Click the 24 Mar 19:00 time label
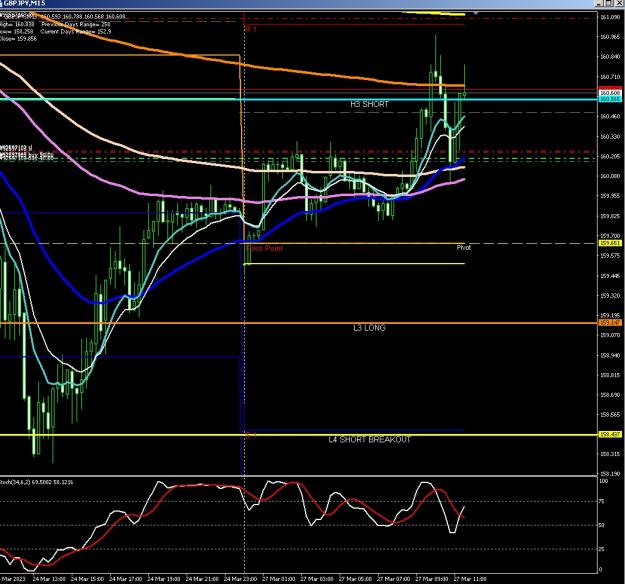625x584 pixels. [164, 579]
